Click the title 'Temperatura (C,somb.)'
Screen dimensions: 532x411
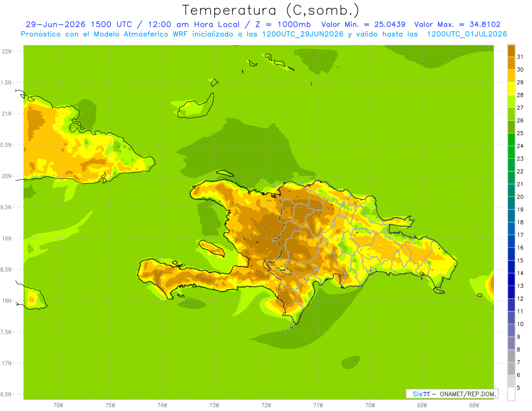click(x=270, y=10)
